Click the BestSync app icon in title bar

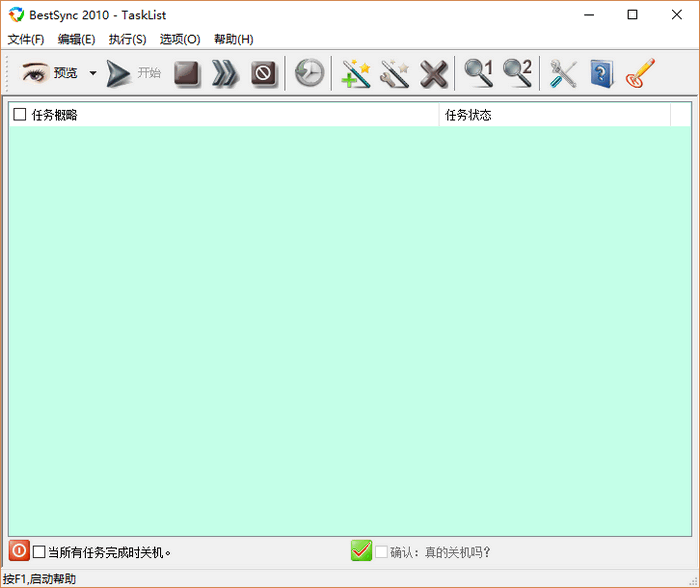tap(17, 15)
